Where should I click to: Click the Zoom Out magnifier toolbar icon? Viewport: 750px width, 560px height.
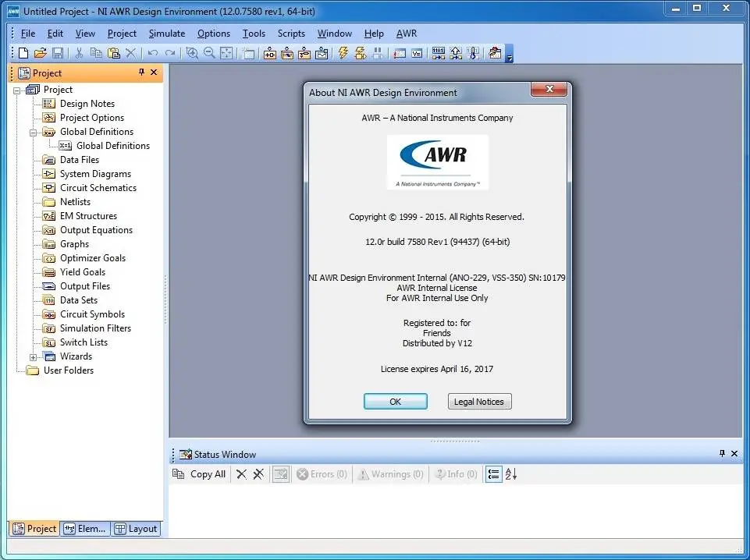tap(209, 53)
